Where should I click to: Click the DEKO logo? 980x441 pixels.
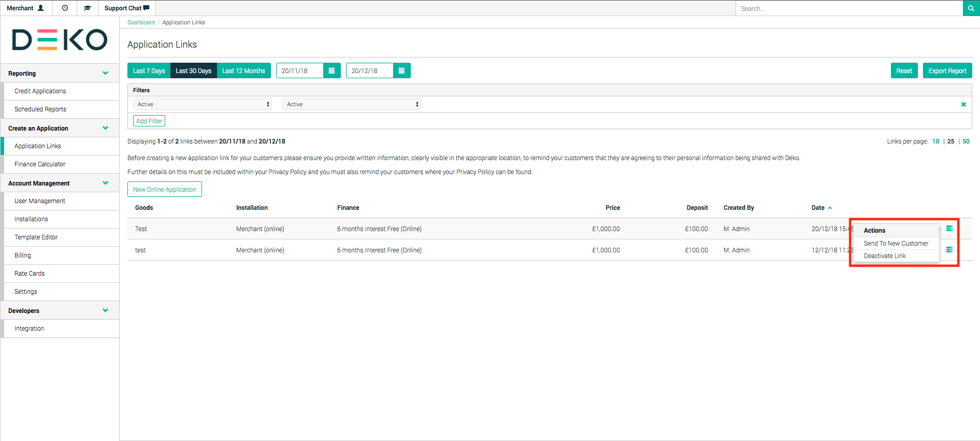(60, 40)
